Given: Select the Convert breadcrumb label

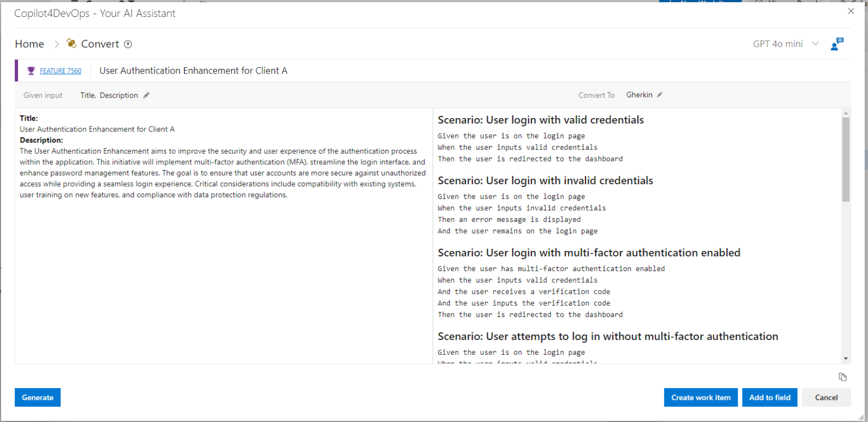Looking at the screenshot, I should point(100,44).
